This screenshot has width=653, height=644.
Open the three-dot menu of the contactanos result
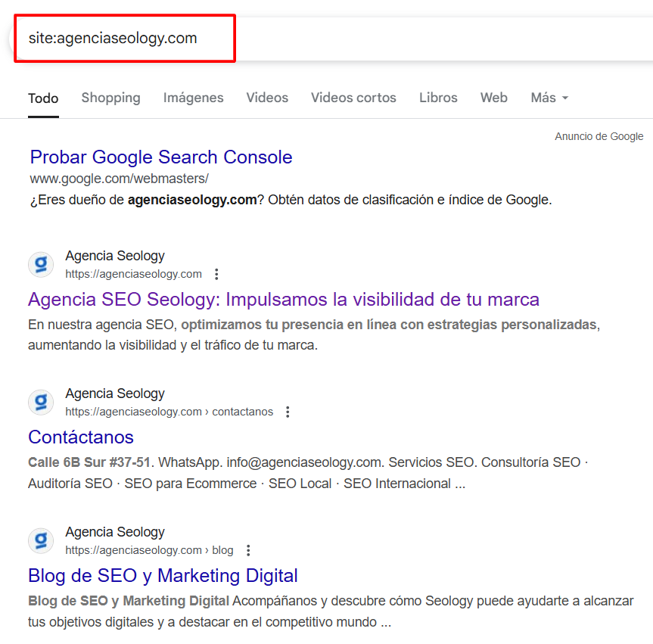[288, 412]
